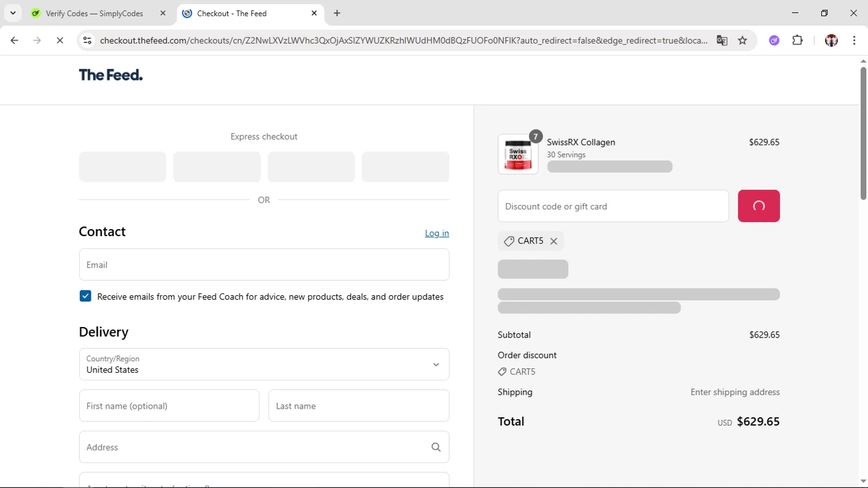Click the Total amount $629.65
The width and height of the screenshot is (868, 488).
[x=758, y=421]
